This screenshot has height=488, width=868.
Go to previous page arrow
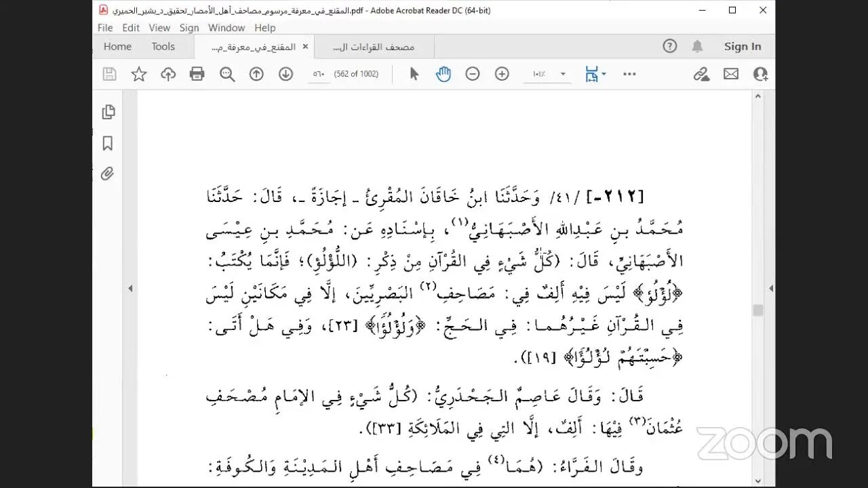click(256, 74)
